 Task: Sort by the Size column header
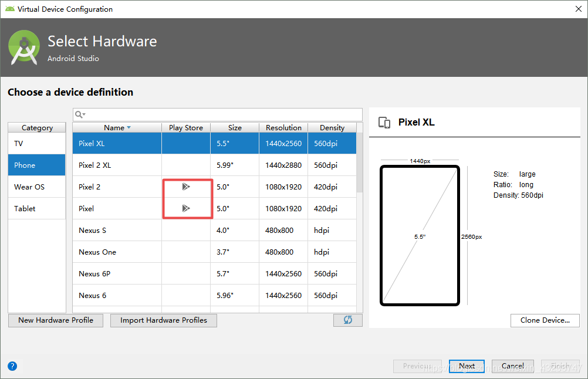click(x=235, y=127)
